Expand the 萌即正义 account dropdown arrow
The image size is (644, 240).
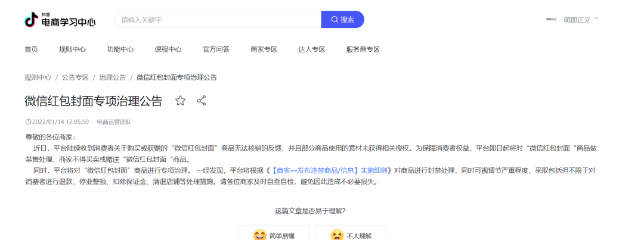click(x=596, y=19)
